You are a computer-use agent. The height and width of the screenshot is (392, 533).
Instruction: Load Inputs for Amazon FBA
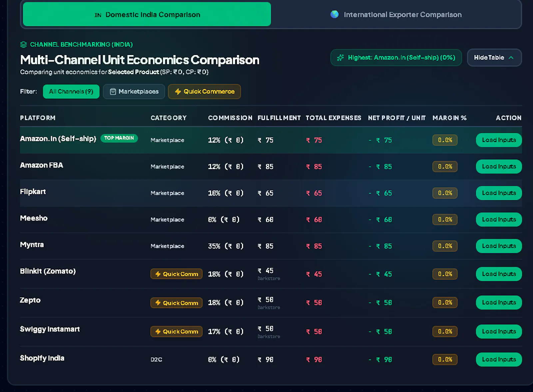[499, 167]
